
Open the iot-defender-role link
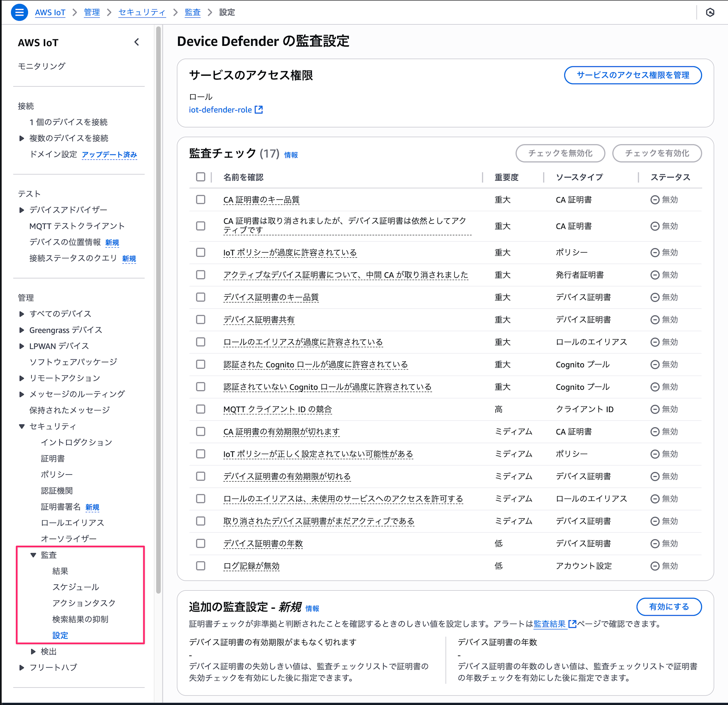(x=220, y=110)
